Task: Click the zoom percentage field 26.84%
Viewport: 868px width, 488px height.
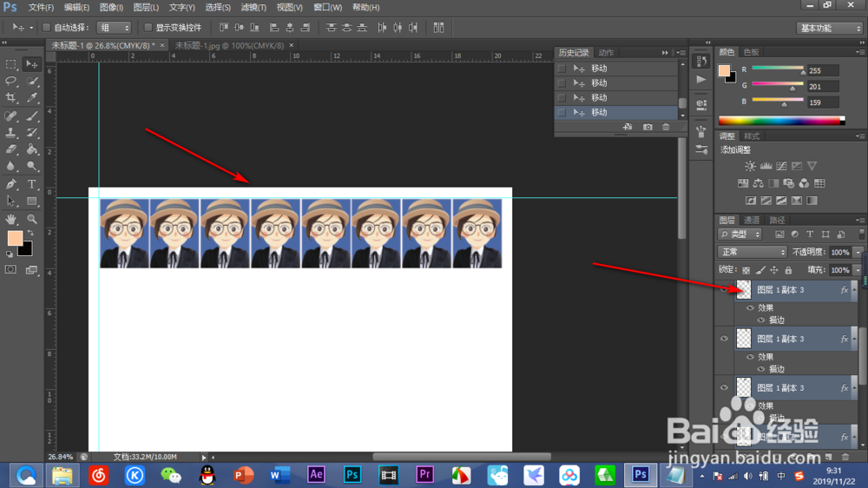Action: [61, 457]
